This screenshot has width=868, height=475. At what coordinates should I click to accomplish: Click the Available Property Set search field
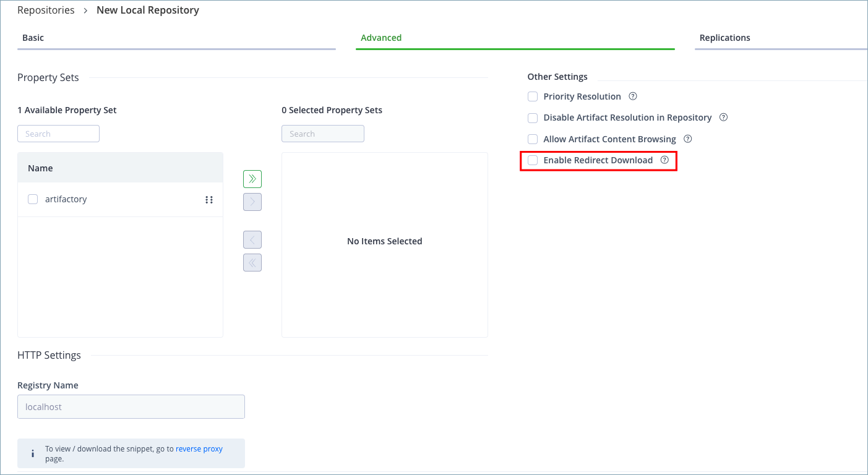click(58, 134)
